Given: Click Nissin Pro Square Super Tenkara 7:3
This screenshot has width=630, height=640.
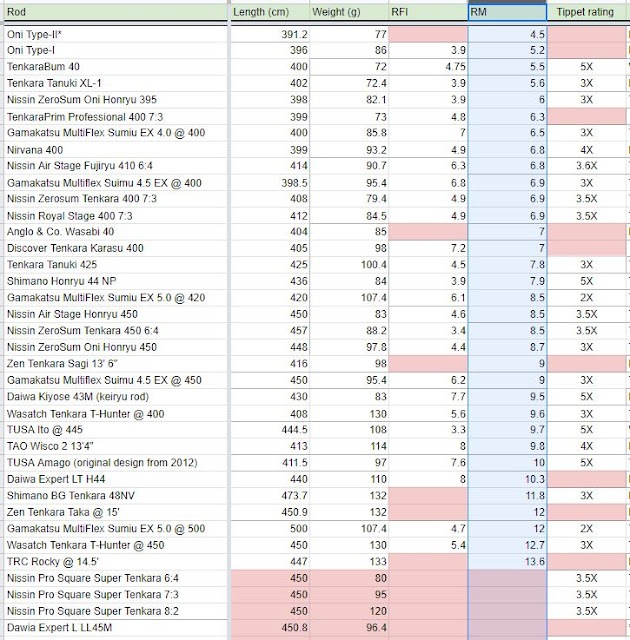Looking at the screenshot, I should click(115, 595).
